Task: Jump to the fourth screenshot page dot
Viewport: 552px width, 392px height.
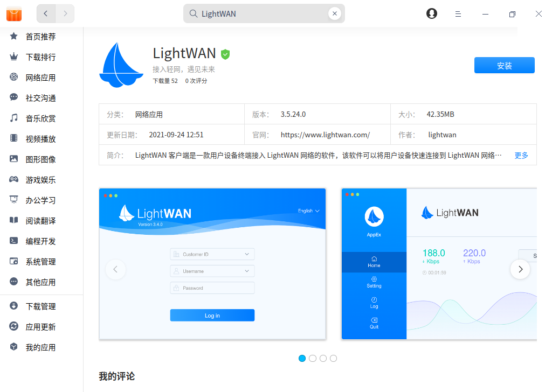Action: click(x=333, y=358)
